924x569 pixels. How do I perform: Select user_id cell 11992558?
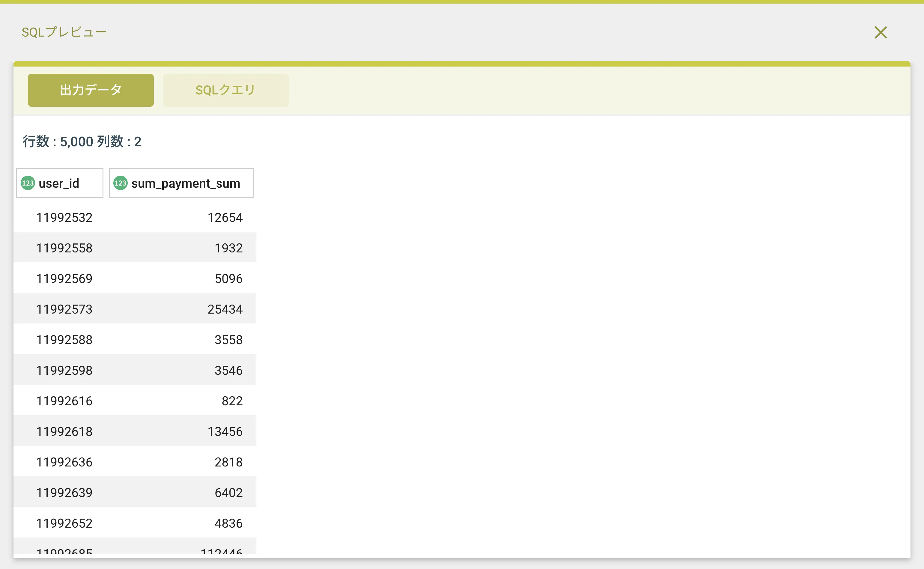64,248
